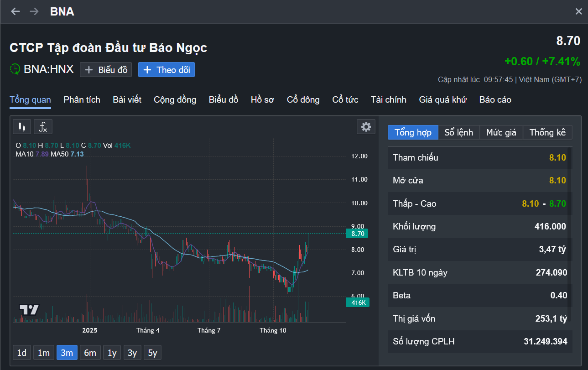Click the Beta value 0.40
Viewport: 588px width, 370px height.
pyautogui.click(x=559, y=296)
